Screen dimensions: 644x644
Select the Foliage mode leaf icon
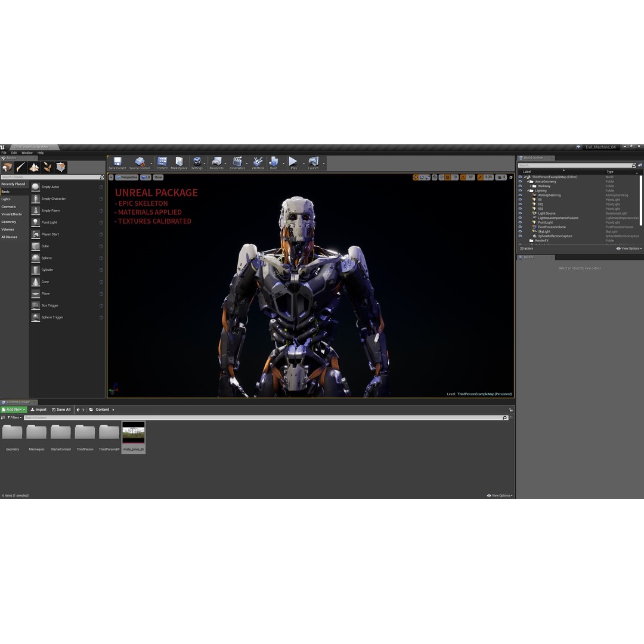[x=48, y=167]
